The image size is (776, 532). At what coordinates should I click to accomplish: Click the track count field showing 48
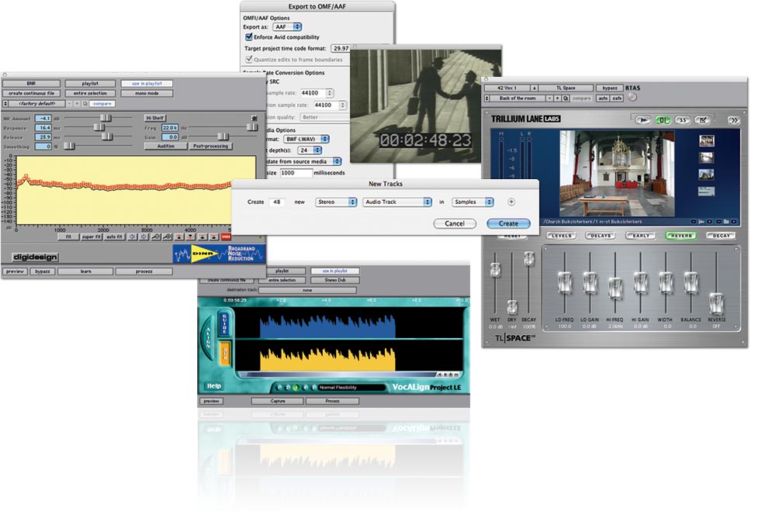[x=277, y=202]
